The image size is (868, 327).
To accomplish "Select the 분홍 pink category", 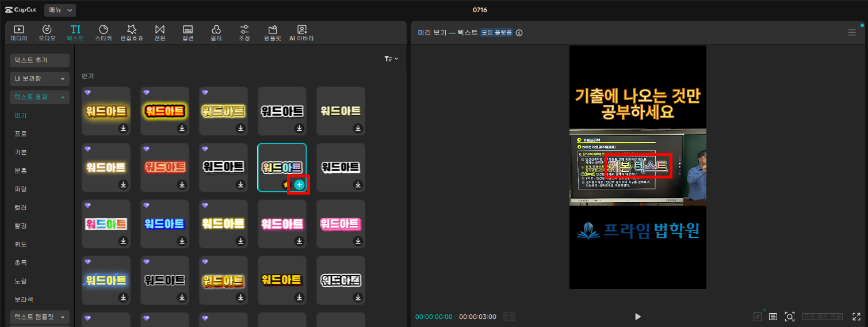I will 21,170.
